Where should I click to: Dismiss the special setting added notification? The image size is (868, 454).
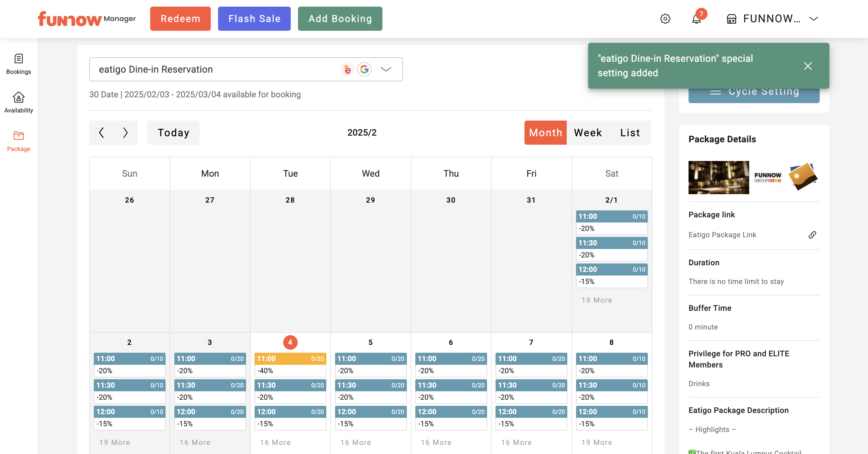tap(807, 66)
